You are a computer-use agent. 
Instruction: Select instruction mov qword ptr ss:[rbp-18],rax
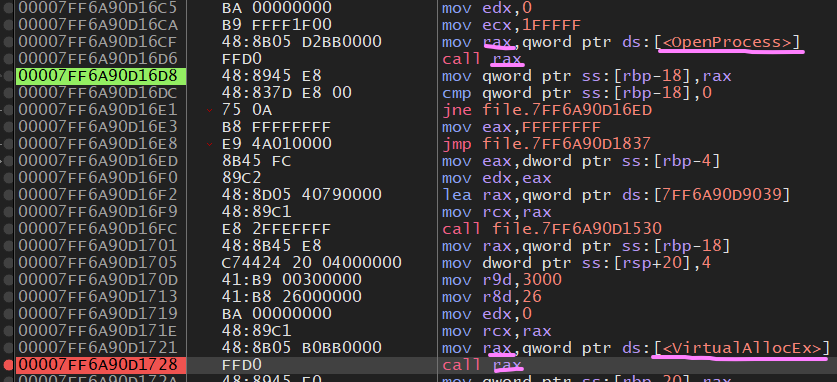[x=587, y=76]
